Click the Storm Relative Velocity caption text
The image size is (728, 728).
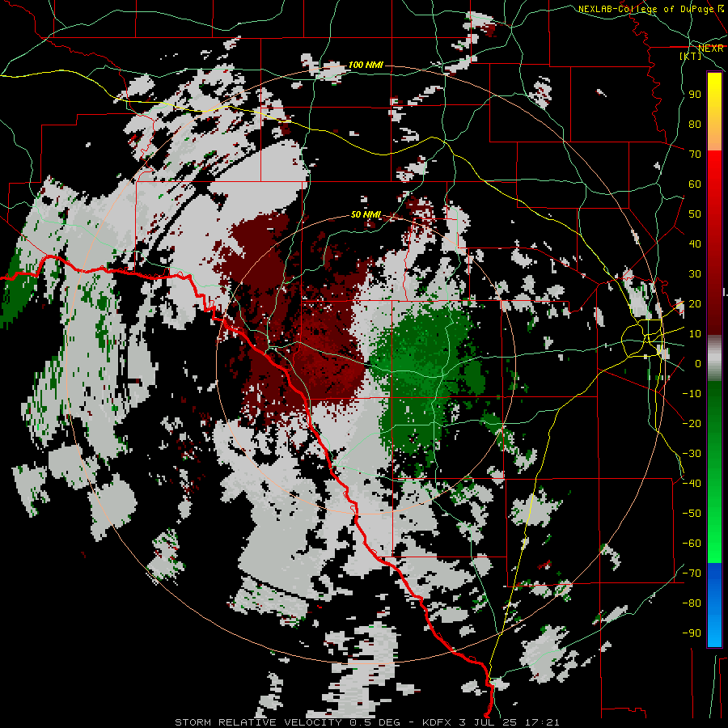click(366, 722)
